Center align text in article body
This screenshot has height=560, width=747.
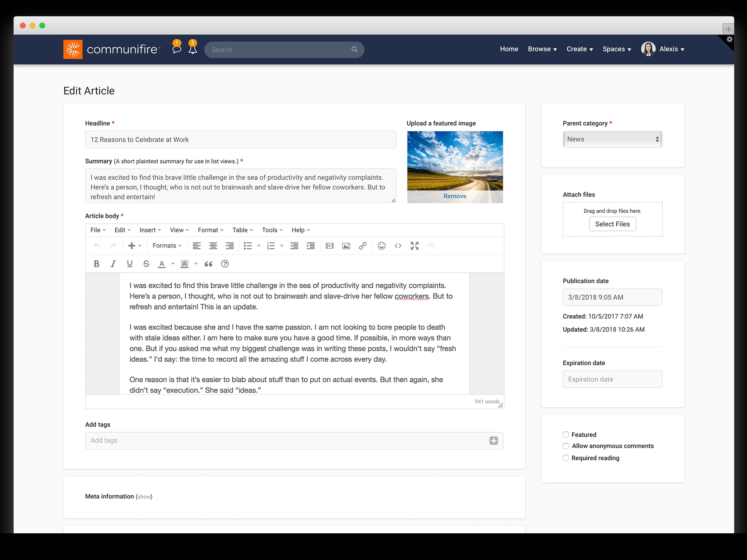[x=213, y=246]
